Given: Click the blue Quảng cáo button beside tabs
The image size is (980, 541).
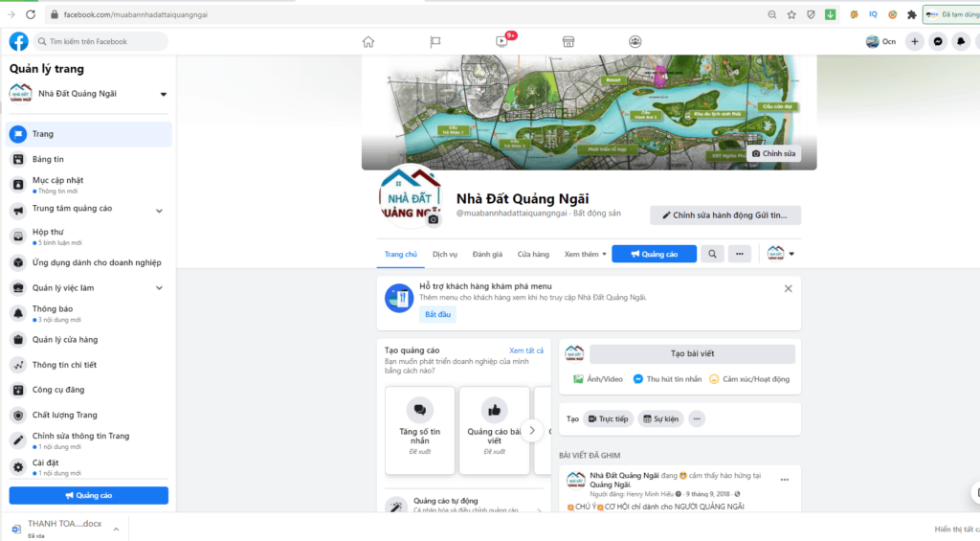Looking at the screenshot, I should coord(654,254).
